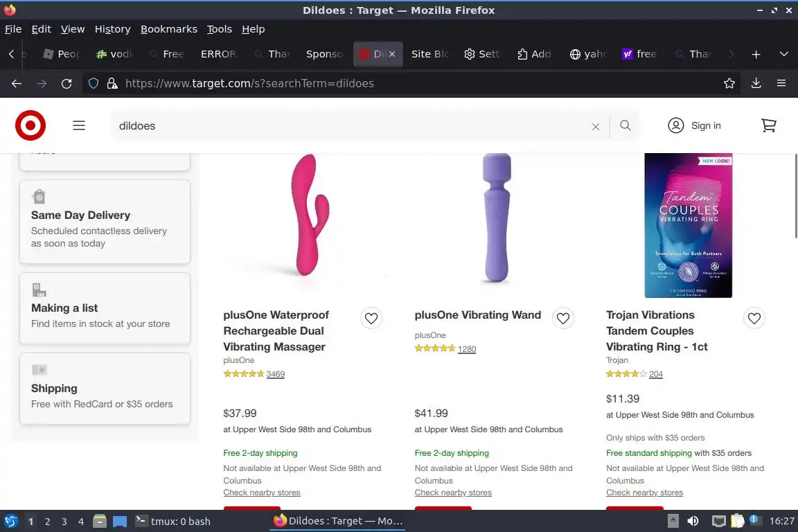Click Trojan Tandem ring product image
This screenshot has width=798, height=532.
point(688,226)
